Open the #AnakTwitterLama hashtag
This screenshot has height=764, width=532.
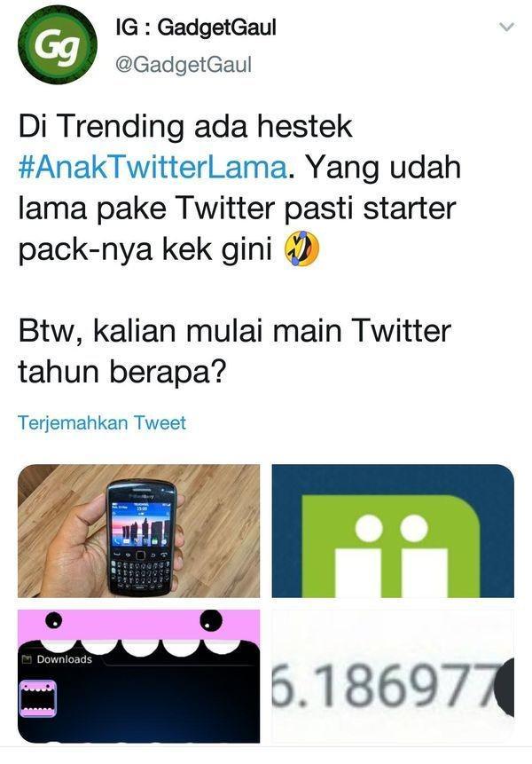click(x=153, y=167)
